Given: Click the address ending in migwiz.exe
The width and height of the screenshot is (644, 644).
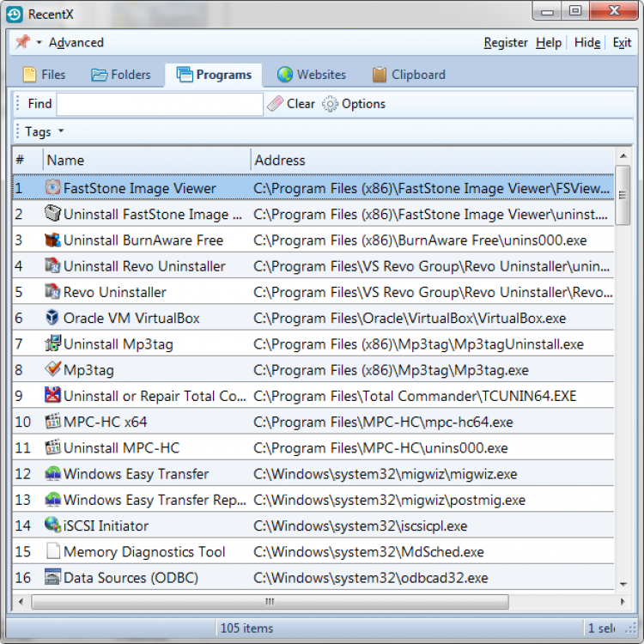Looking at the screenshot, I should 386,474.
